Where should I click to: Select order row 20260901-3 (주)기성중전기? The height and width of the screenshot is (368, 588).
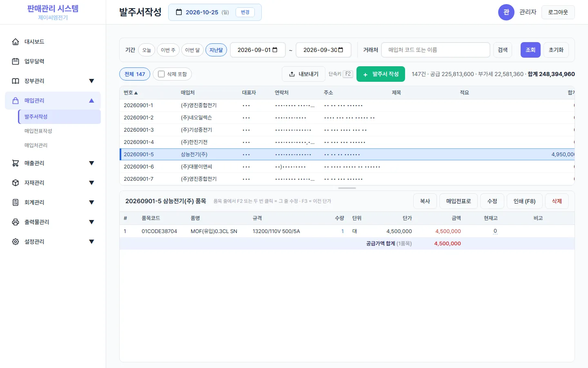347,130
